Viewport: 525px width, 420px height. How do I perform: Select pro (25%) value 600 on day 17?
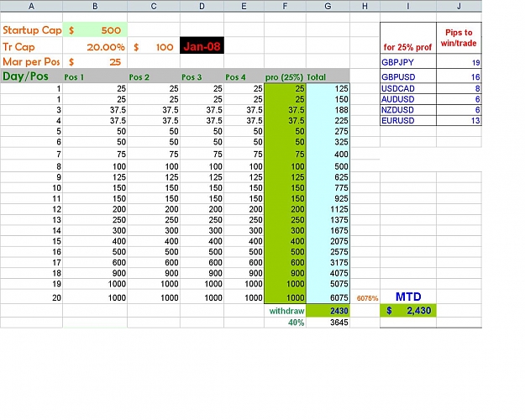click(285, 262)
